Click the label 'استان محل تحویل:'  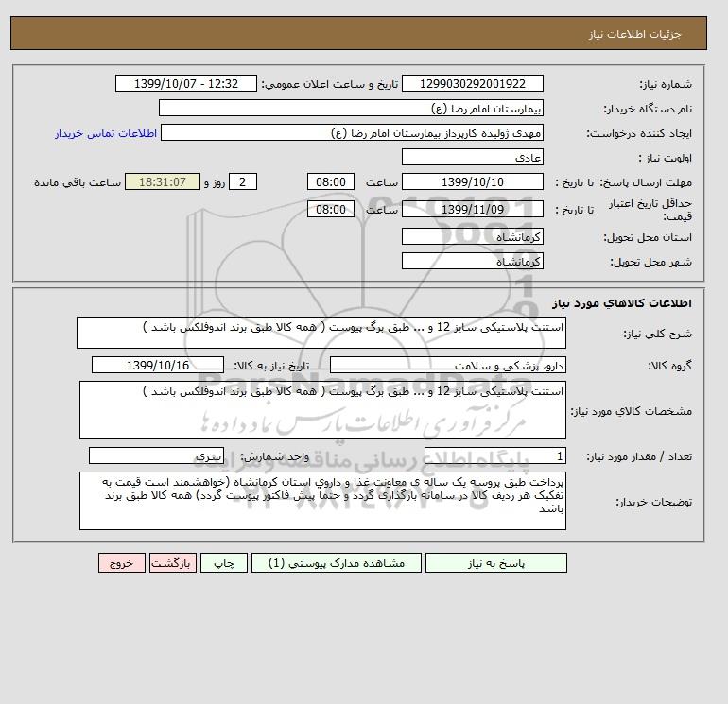pyautogui.click(x=648, y=237)
